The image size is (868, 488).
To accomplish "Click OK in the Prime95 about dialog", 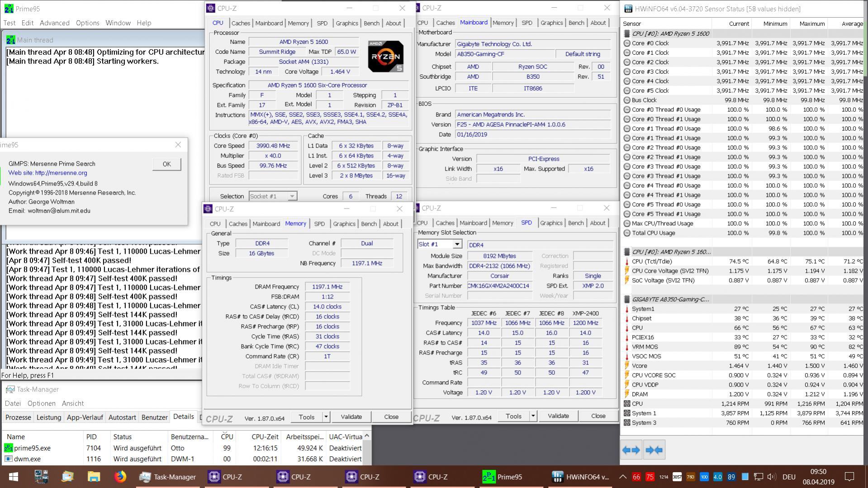I will pos(166,164).
